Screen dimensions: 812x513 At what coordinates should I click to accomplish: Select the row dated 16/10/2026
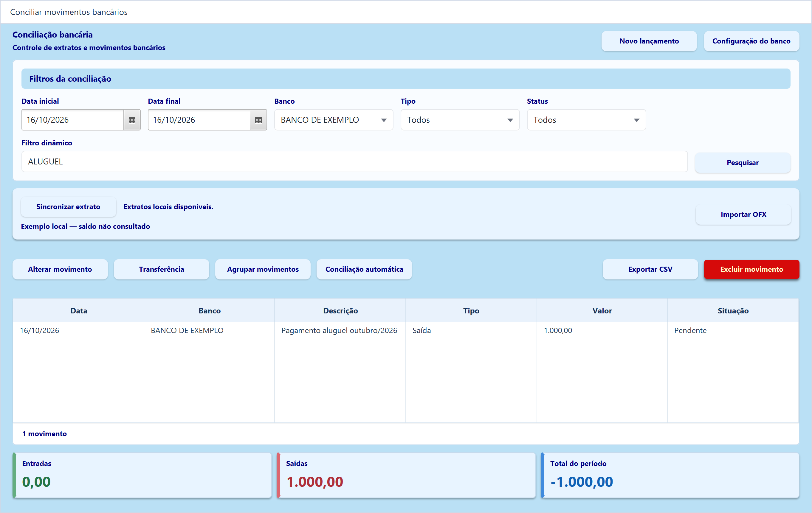406,330
